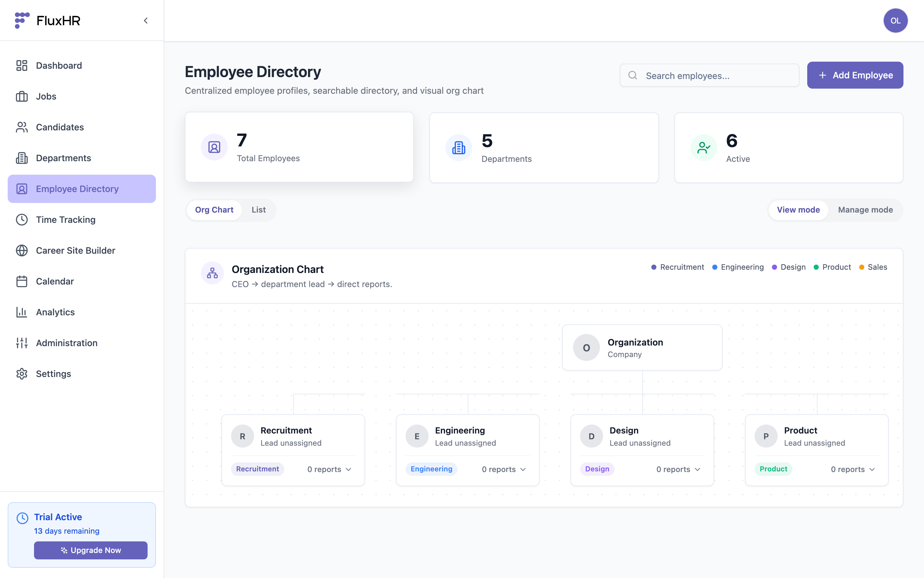924x578 pixels.
Task: Click the Organization node O avatar
Action: 586,347
